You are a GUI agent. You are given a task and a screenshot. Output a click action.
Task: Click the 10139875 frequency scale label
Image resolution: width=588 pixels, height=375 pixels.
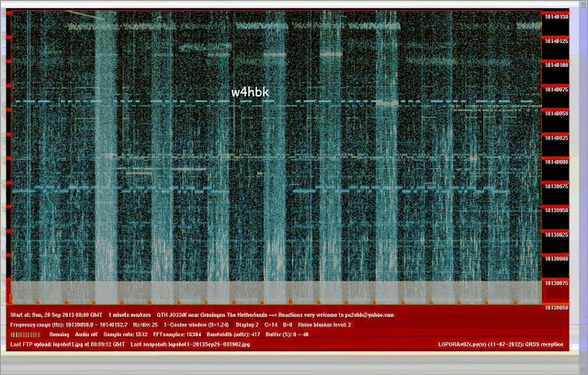pyautogui.click(x=557, y=283)
